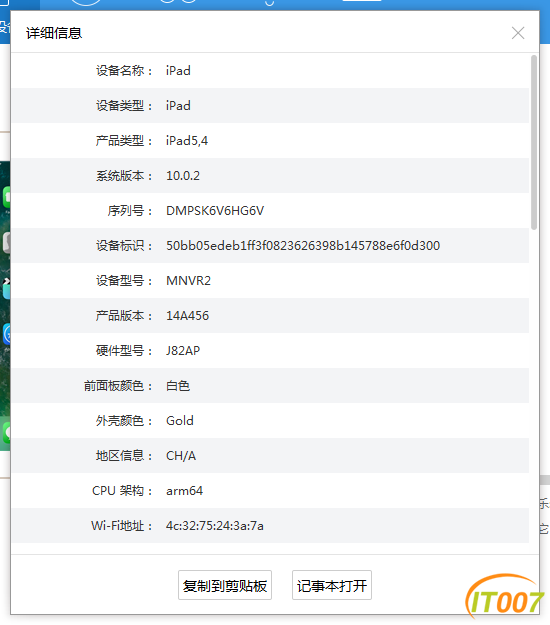Click the device name value iPad in first row
The height and width of the screenshot is (625, 550).
pos(178,71)
